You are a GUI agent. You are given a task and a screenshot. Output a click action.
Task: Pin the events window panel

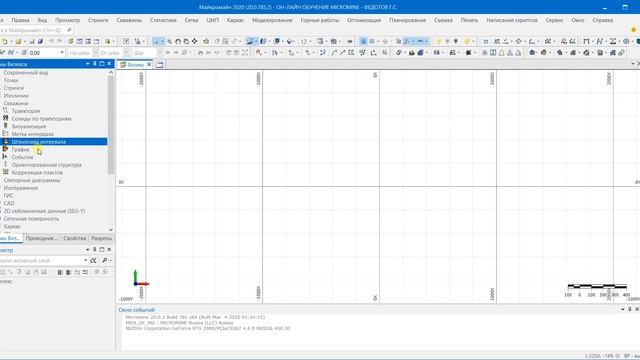click(629, 309)
